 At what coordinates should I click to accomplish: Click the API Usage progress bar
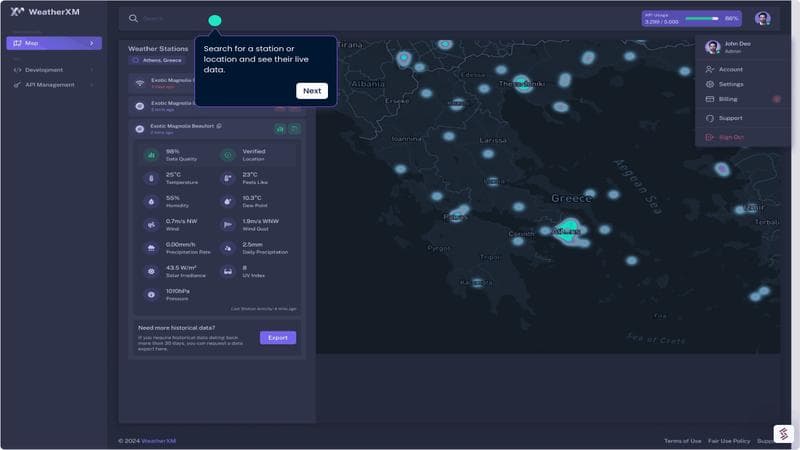click(701, 19)
